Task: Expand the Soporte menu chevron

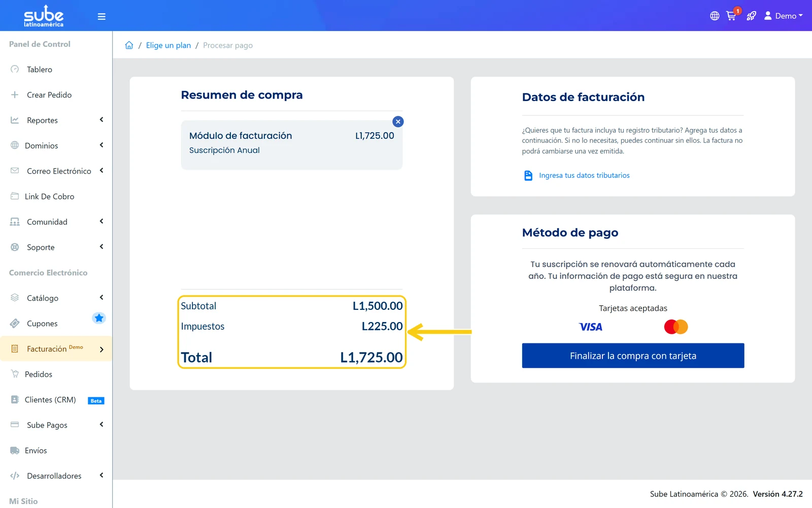Action: (101, 247)
